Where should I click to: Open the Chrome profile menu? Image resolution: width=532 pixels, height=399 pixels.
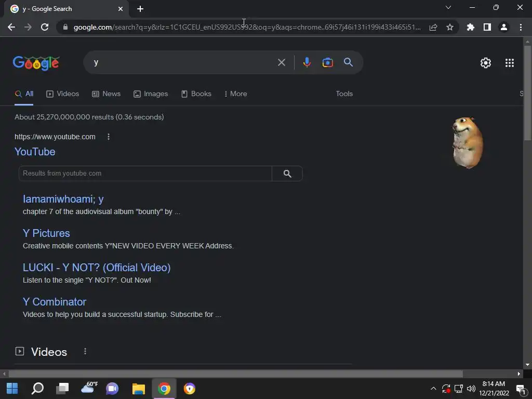click(504, 27)
